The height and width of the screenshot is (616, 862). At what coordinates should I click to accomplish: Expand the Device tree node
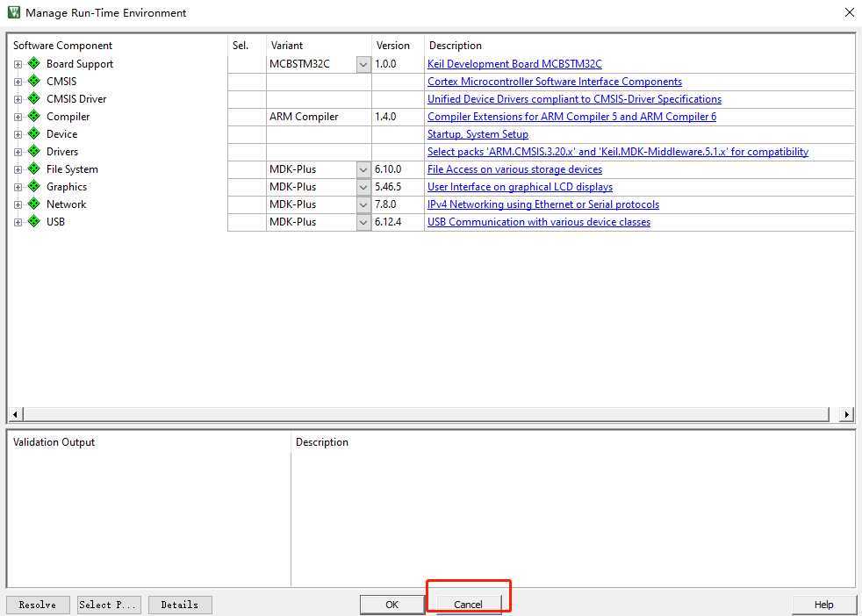(18, 134)
